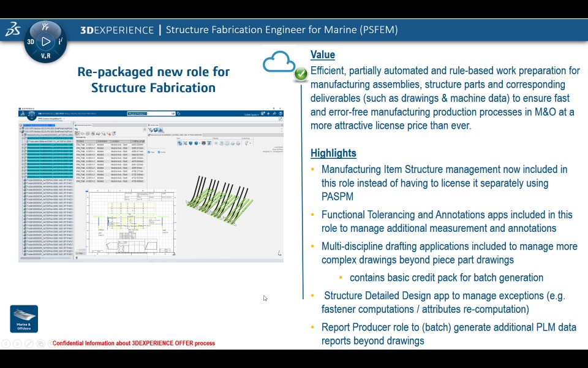
Task: Click the green checkmark badge under the cloud
Action: pyautogui.click(x=301, y=74)
